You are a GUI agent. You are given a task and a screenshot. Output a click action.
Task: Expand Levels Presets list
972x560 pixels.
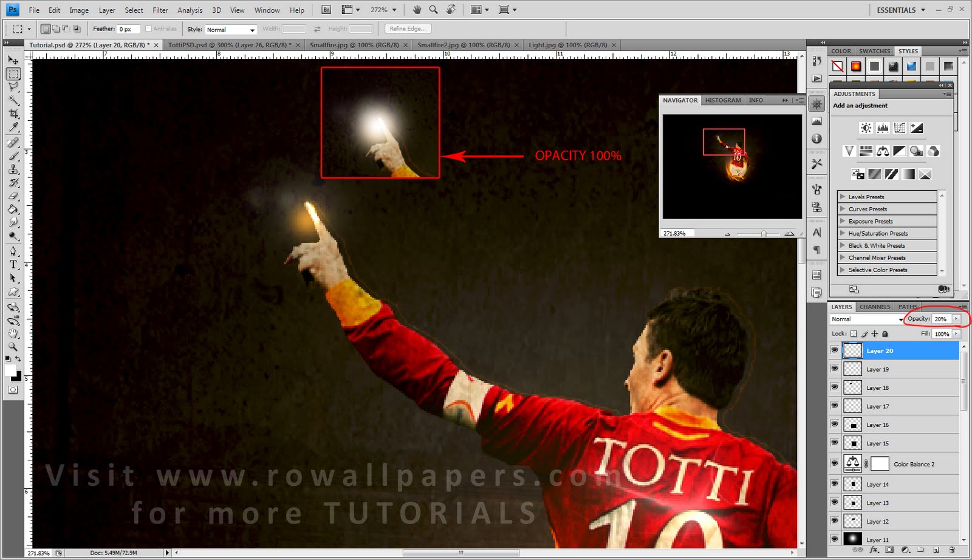(x=843, y=197)
